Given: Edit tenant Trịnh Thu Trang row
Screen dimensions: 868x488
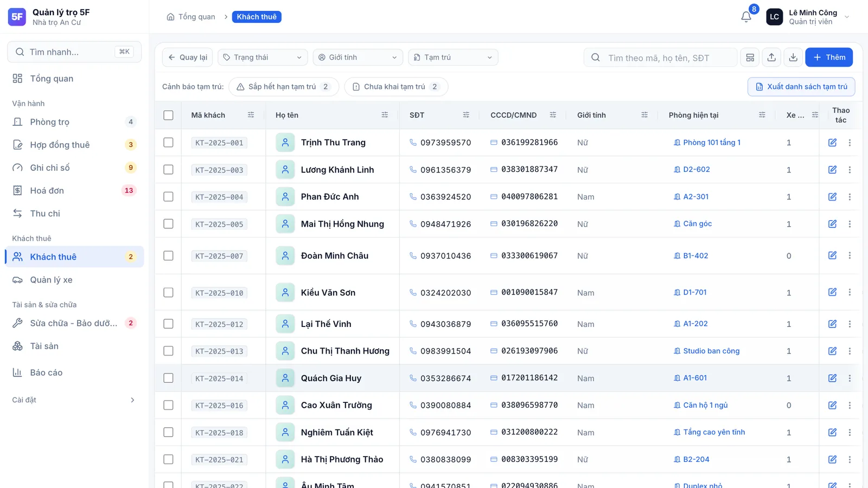Looking at the screenshot, I should coord(832,143).
